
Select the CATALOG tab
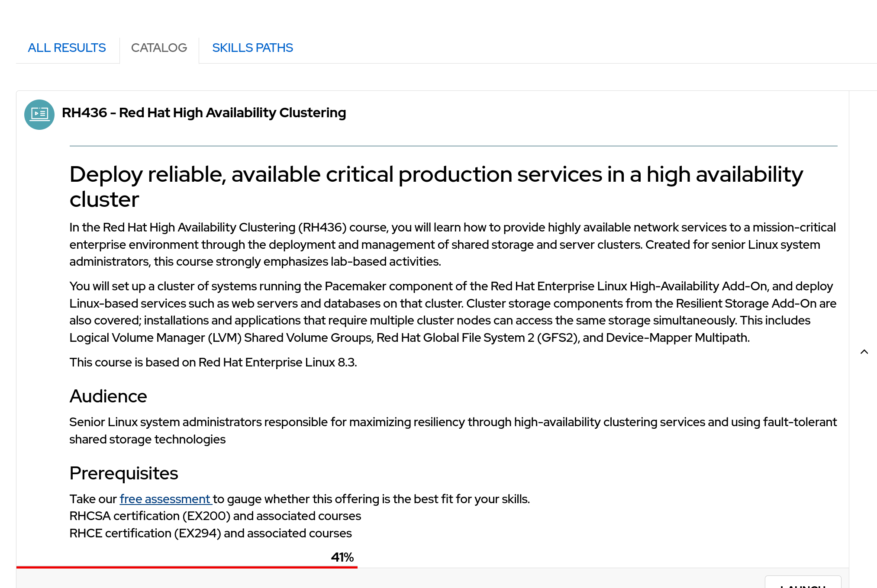[159, 48]
